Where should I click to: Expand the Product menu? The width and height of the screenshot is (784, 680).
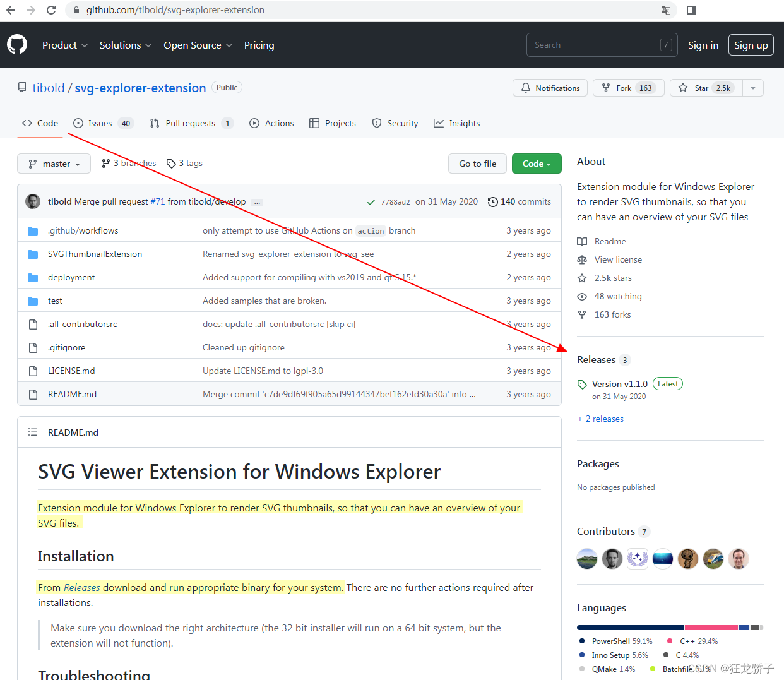coord(65,45)
